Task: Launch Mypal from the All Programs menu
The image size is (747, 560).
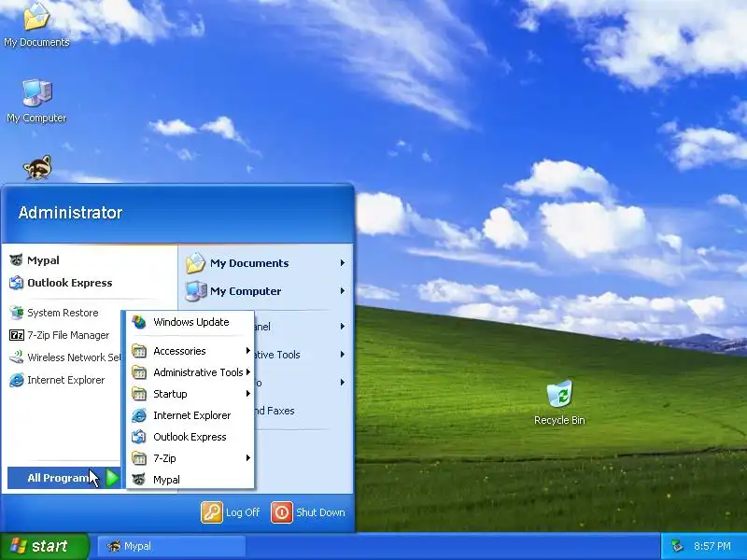Action: [x=190, y=480]
